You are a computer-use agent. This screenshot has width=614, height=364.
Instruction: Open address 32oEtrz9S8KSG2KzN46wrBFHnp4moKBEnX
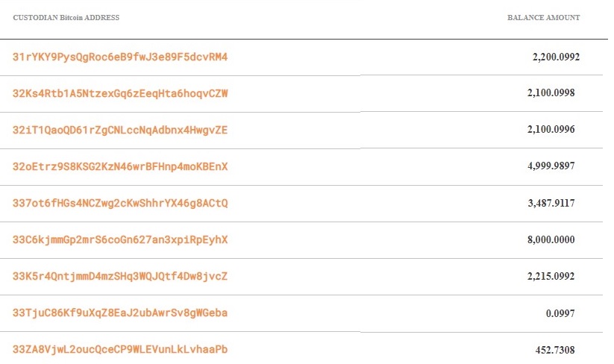(x=120, y=167)
